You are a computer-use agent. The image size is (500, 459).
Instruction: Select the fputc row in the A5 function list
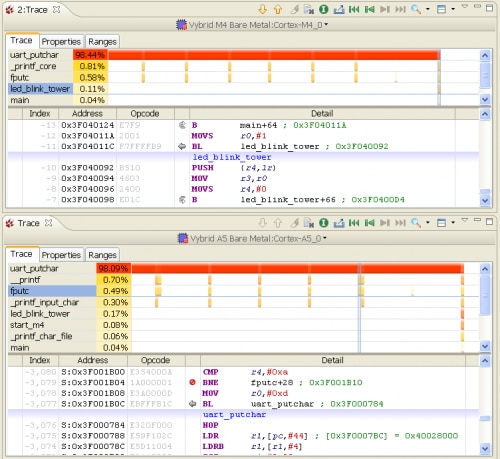(x=52, y=291)
